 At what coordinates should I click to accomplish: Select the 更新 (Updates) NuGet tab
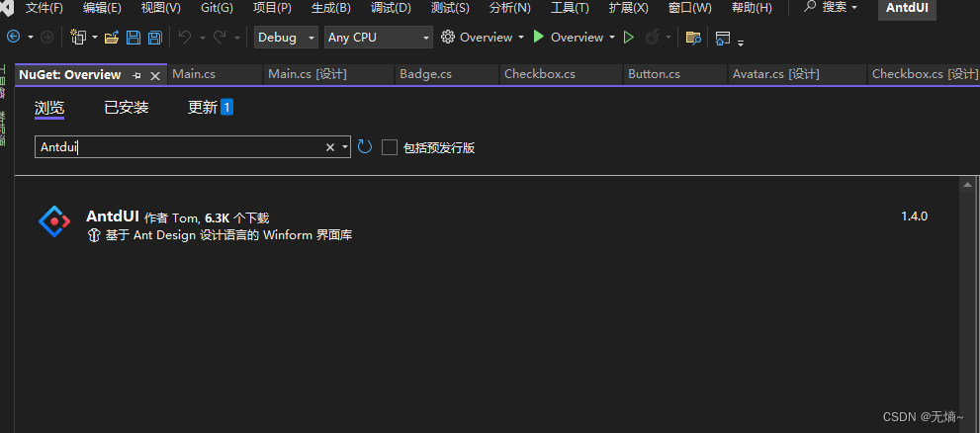point(210,108)
